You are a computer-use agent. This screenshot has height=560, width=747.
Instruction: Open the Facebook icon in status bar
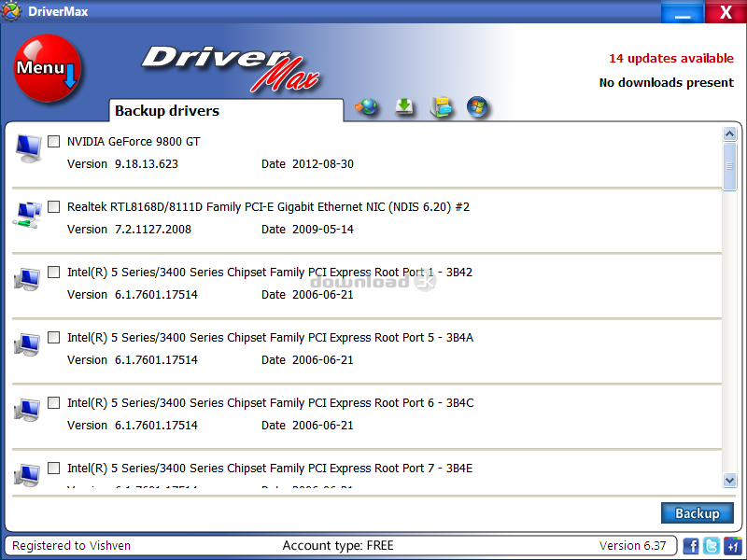tap(691, 545)
